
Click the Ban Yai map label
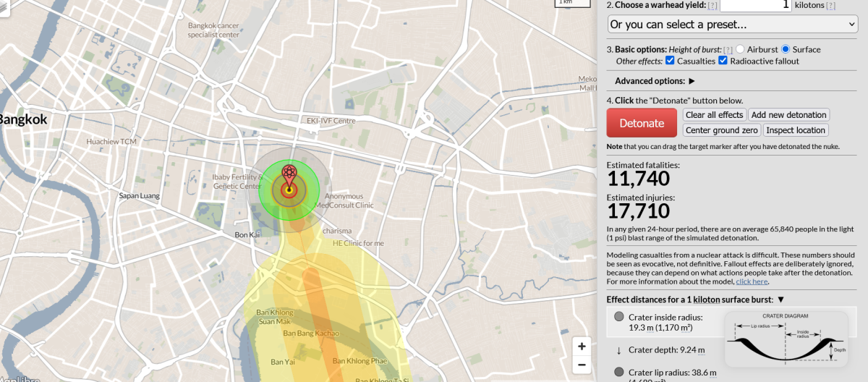point(282,361)
